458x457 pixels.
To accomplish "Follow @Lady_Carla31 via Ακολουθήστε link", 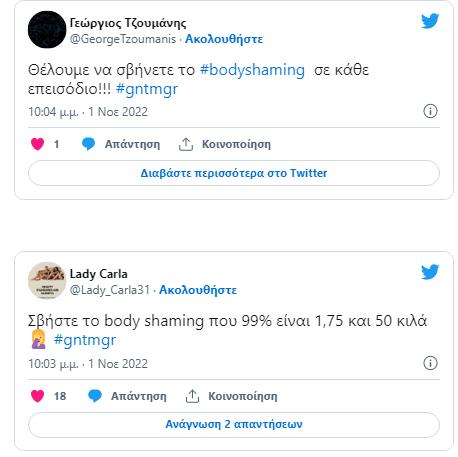I will click(198, 290).
